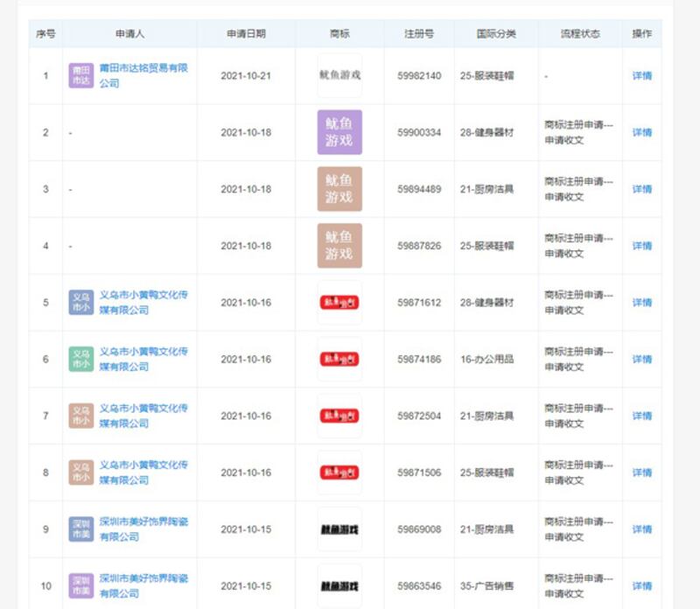This screenshot has height=609, width=700.
Task: Click the 注册号 column header
Action: click(419, 34)
